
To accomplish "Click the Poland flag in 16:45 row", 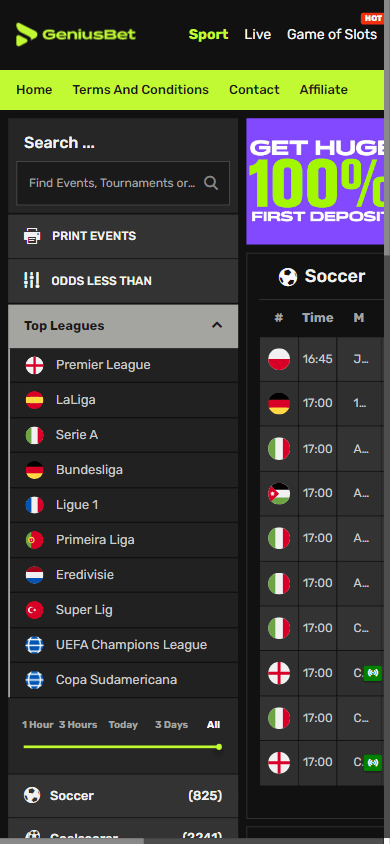I will (279, 359).
